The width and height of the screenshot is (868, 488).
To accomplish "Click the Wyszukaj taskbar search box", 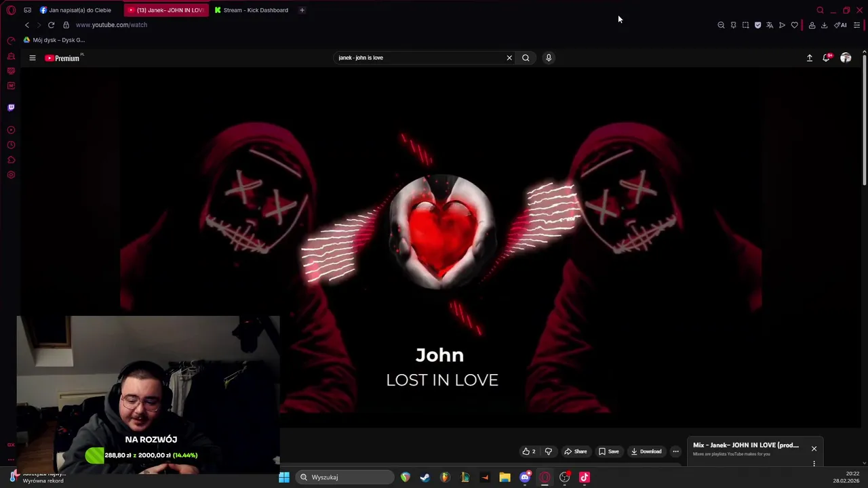I will tap(346, 477).
